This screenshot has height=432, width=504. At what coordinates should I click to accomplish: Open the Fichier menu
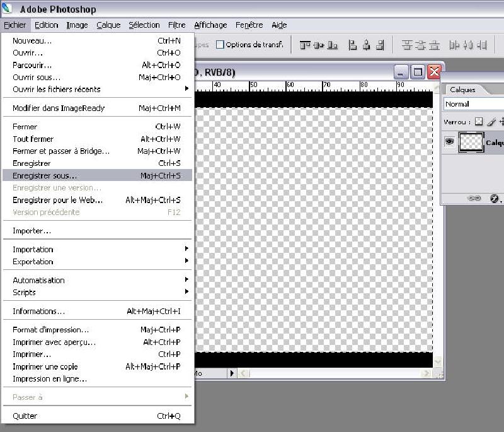(x=15, y=25)
